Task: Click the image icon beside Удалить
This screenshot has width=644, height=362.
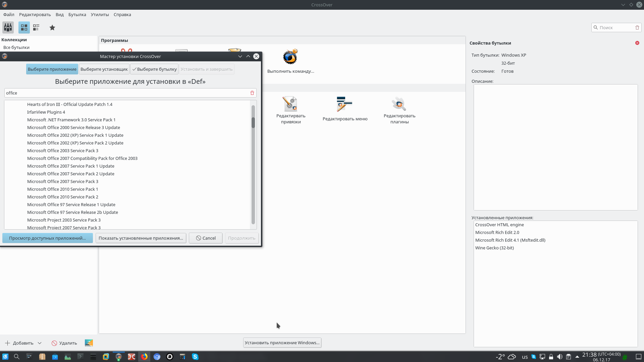Action: (x=89, y=343)
